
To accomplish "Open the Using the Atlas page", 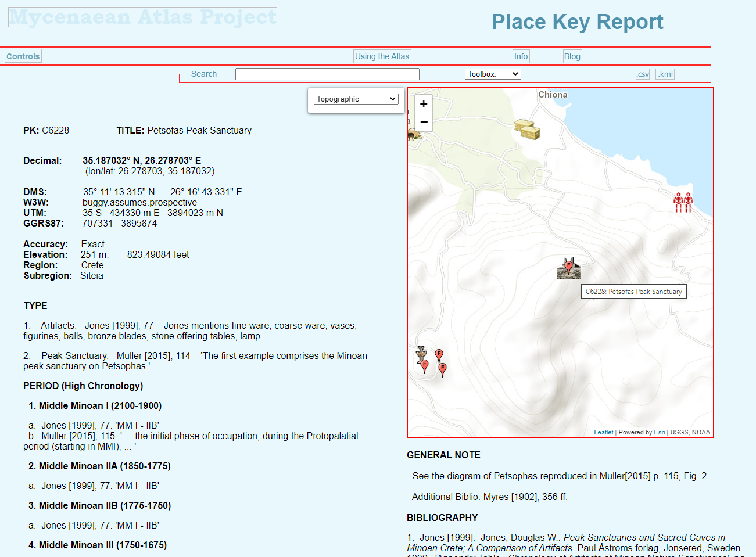I will click(x=382, y=56).
